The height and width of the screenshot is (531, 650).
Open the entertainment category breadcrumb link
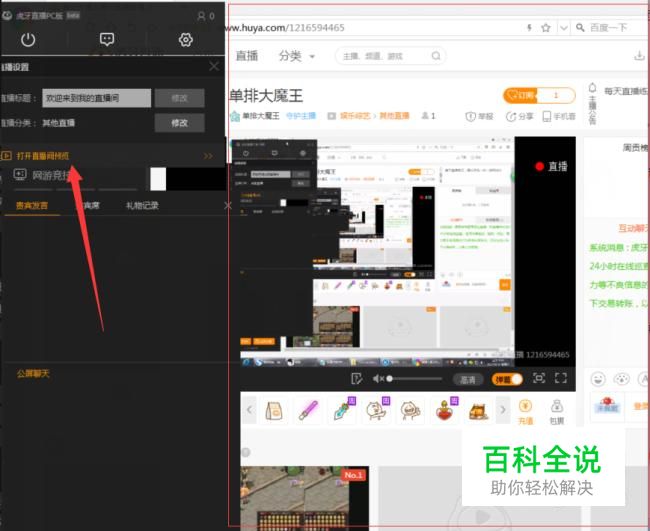point(355,116)
